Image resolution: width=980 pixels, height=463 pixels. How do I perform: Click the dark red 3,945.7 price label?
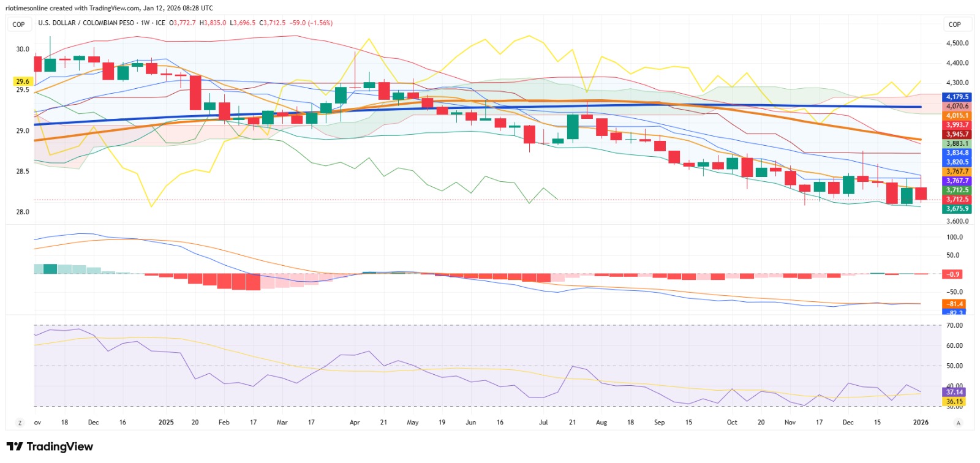pos(957,134)
